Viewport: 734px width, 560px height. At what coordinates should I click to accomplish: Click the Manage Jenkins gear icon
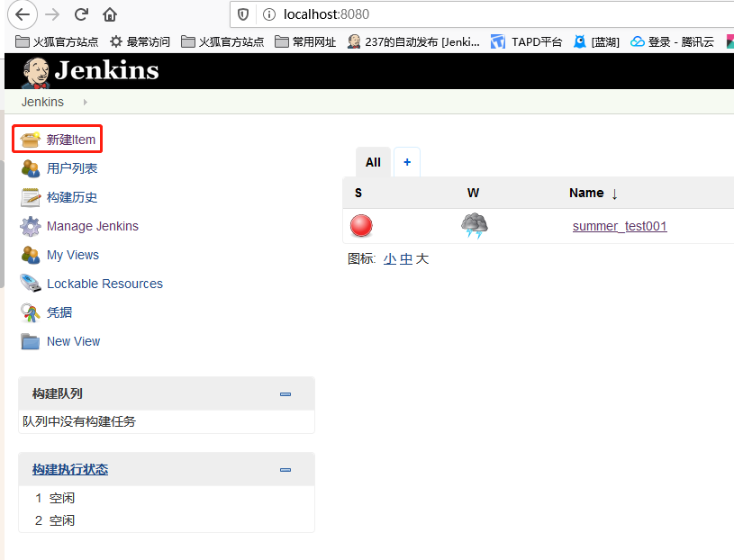[x=31, y=227]
